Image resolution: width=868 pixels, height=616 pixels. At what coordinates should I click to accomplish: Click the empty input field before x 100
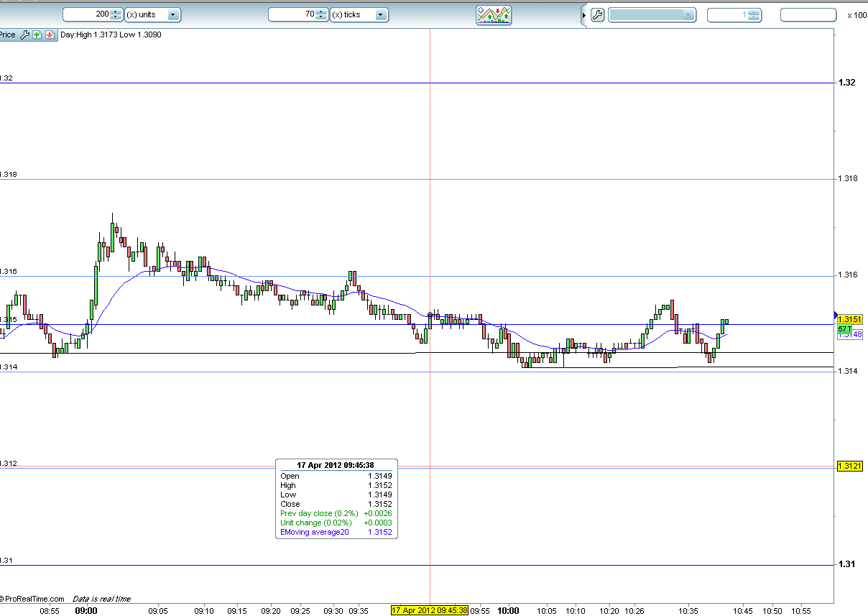808,14
